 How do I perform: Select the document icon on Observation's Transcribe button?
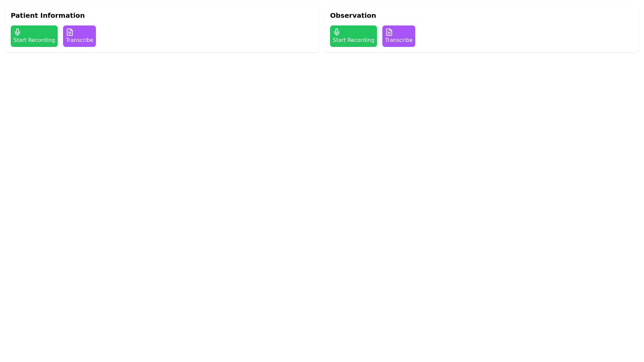point(389,32)
